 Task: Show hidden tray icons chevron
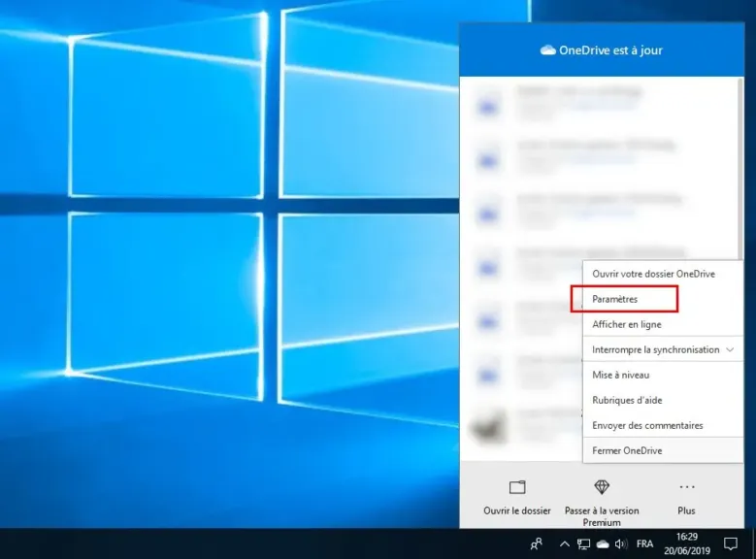pyautogui.click(x=564, y=544)
